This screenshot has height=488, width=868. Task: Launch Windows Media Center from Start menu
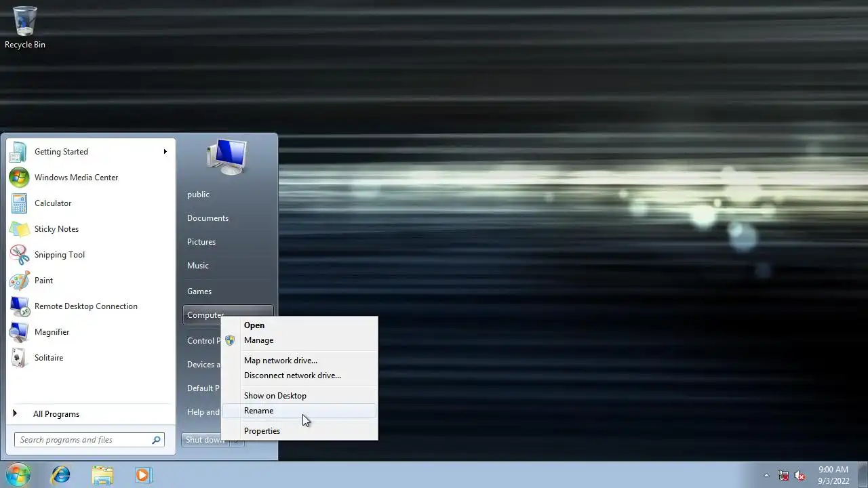click(x=91, y=178)
